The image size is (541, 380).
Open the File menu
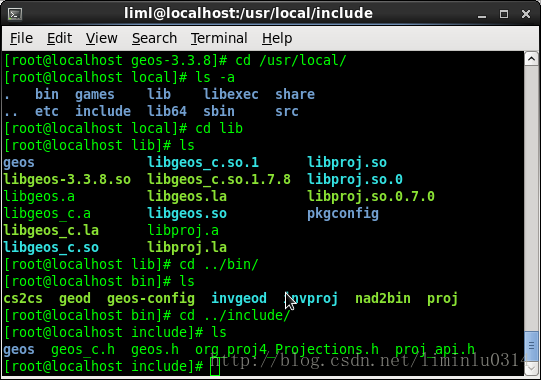(21, 38)
